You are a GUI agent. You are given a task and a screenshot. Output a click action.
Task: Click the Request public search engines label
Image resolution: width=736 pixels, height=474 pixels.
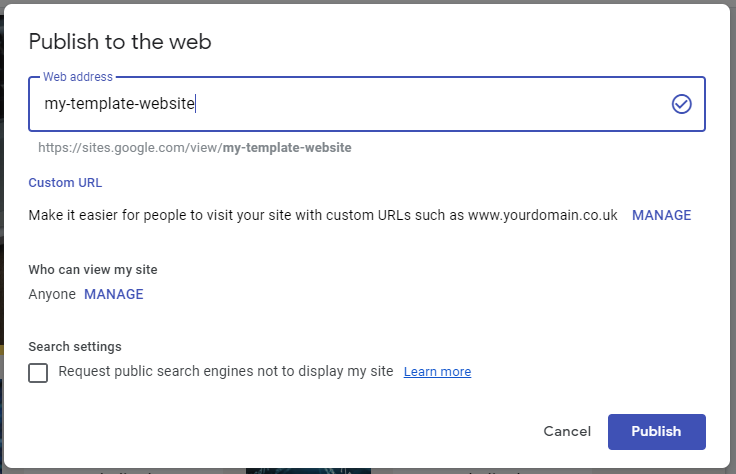coord(226,371)
